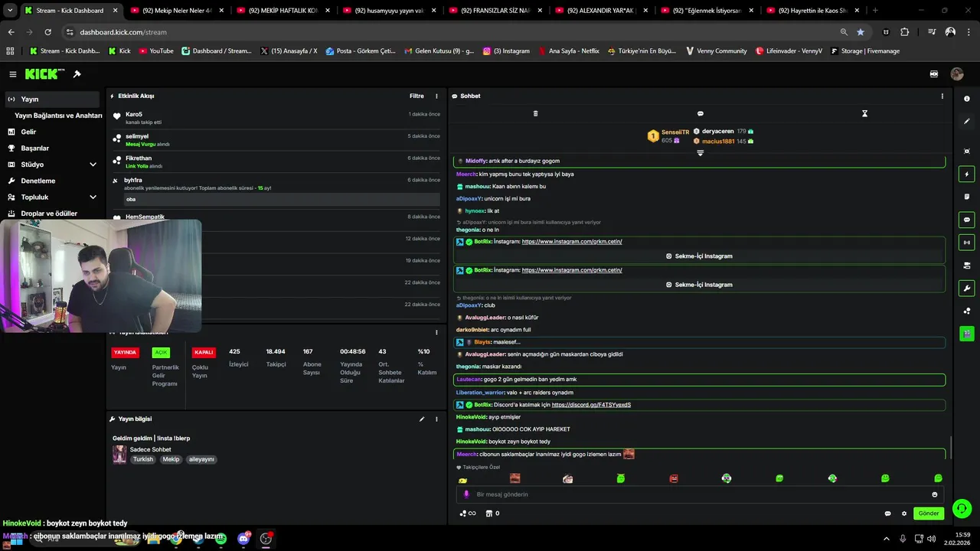980x551 pixels.
Task: Open the Instagram link in first BotRix message
Action: (x=572, y=242)
